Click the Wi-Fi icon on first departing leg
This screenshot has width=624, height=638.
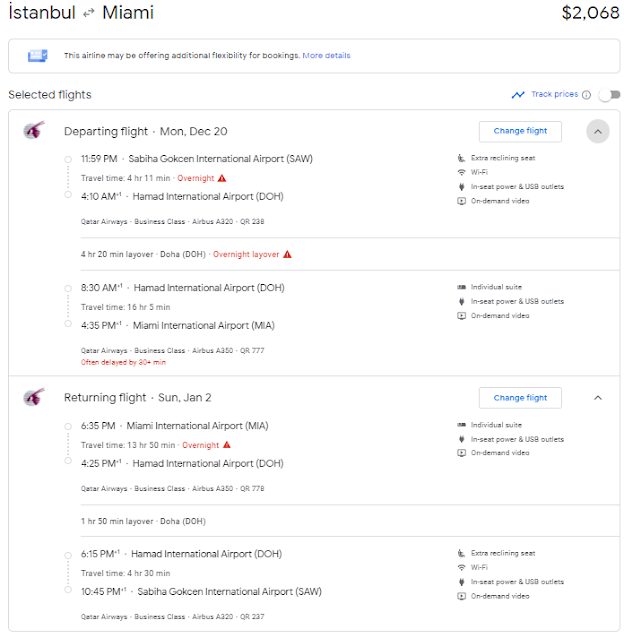(x=461, y=172)
